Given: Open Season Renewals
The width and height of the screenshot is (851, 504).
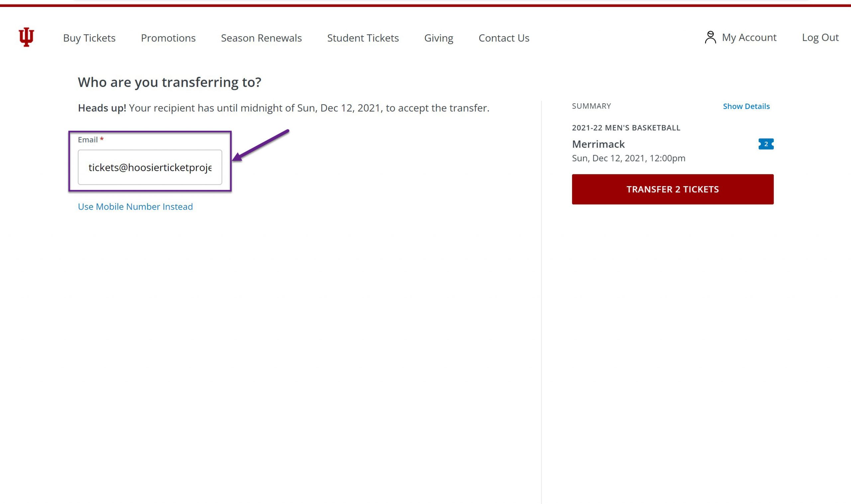Looking at the screenshot, I should pos(261,38).
